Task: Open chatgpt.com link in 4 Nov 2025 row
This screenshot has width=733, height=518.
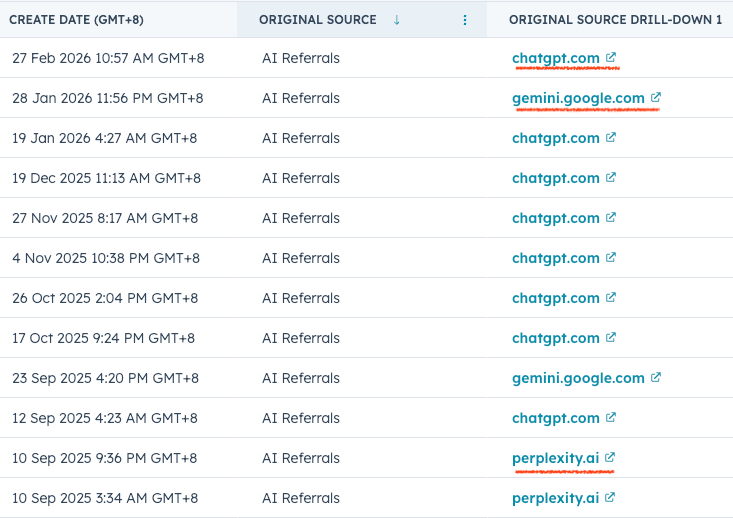Action: pos(555,258)
